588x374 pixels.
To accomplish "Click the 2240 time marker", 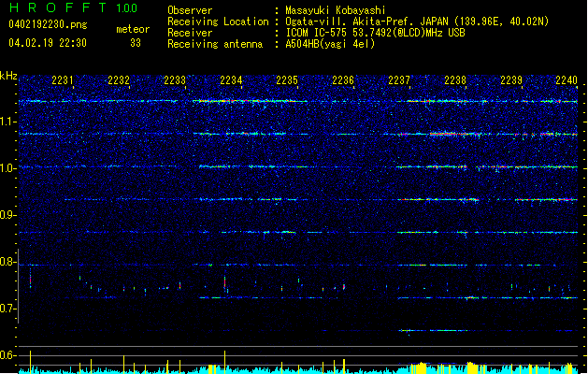I will coord(566,80).
